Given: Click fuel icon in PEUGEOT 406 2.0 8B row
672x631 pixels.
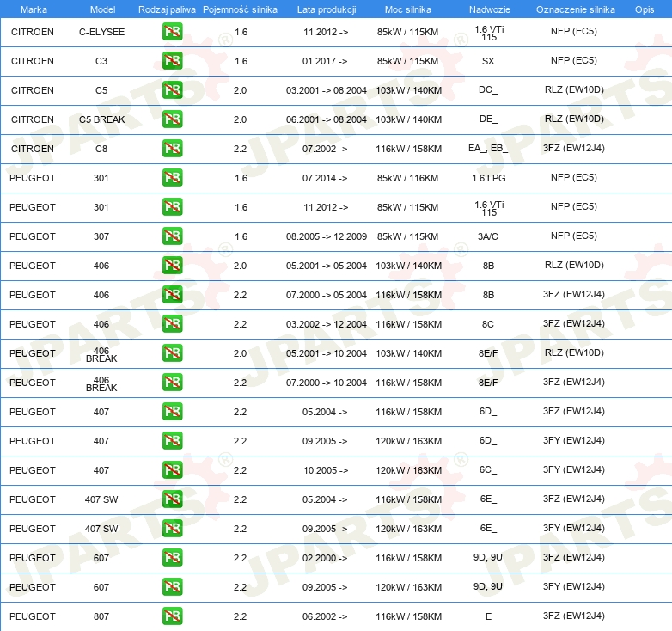Looking at the screenshot, I should pyautogui.click(x=172, y=266).
